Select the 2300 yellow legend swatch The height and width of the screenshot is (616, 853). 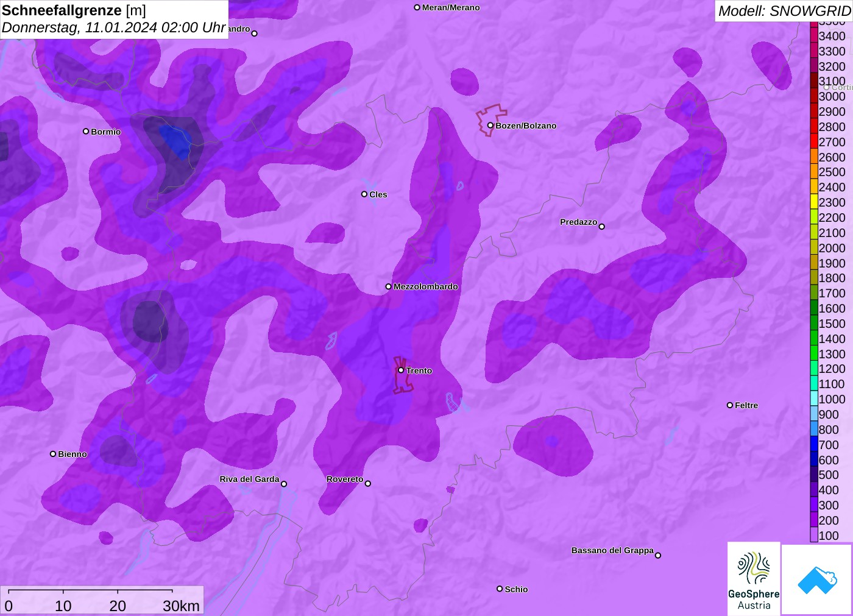[814, 202]
